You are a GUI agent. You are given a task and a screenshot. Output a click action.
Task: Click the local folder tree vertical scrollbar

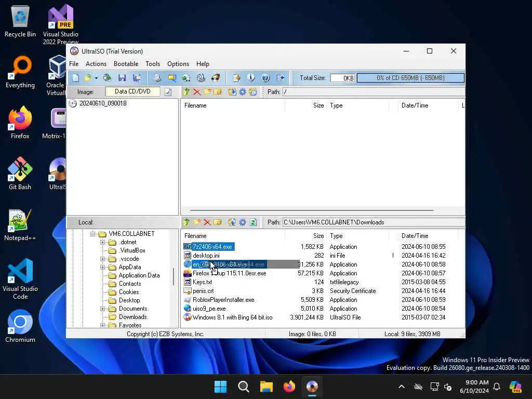coord(174,276)
